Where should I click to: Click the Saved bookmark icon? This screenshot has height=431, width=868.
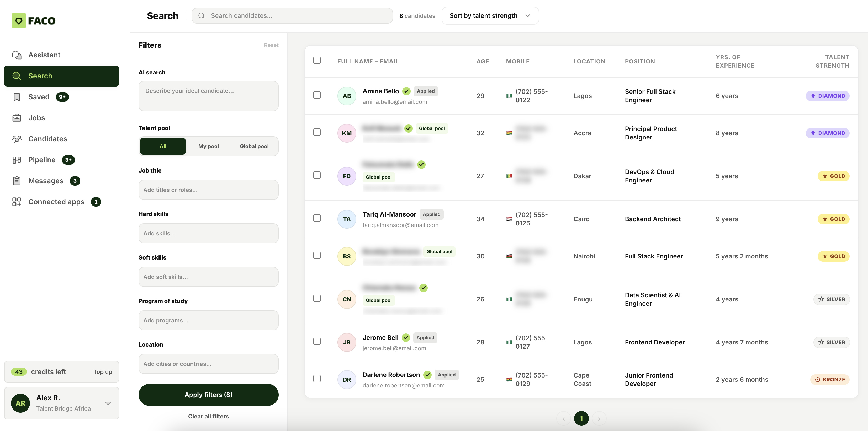pos(17,97)
